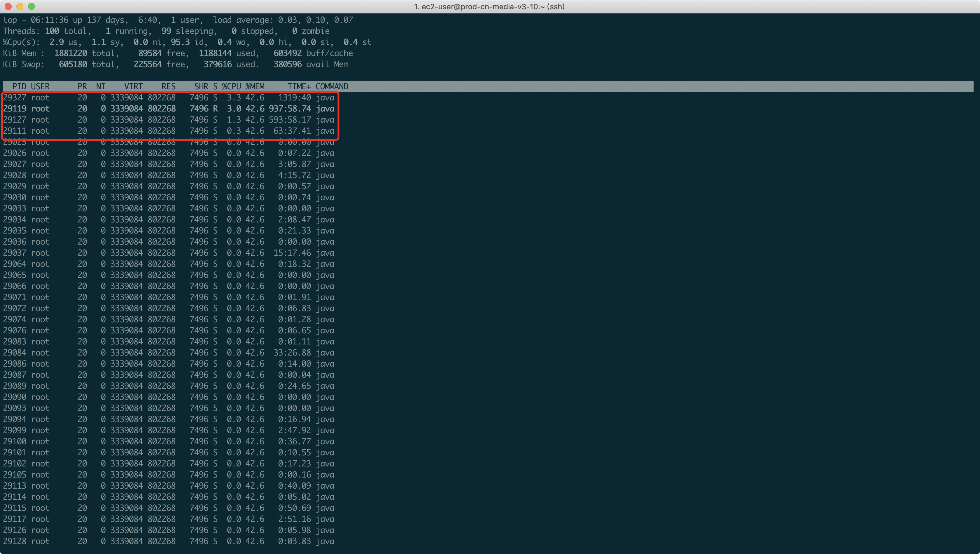The height and width of the screenshot is (554, 980).
Task: Click PID 29127 thread row
Action: pos(15,120)
